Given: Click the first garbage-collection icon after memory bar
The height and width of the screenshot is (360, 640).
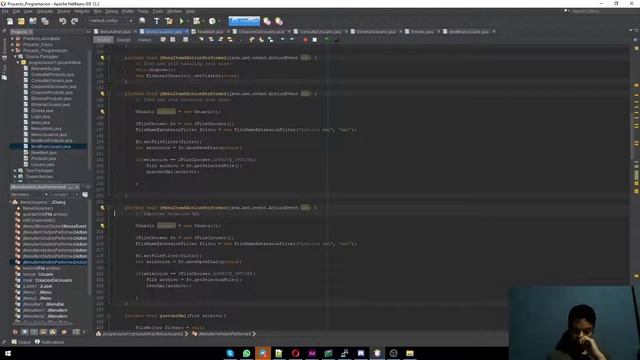Looking at the screenshot, I should [x=267, y=21].
